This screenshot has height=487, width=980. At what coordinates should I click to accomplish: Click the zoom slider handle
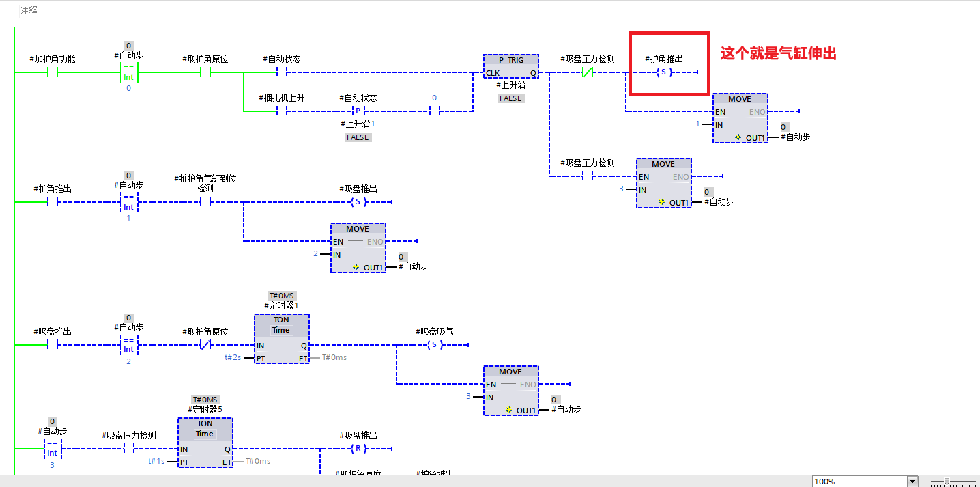(947, 482)
